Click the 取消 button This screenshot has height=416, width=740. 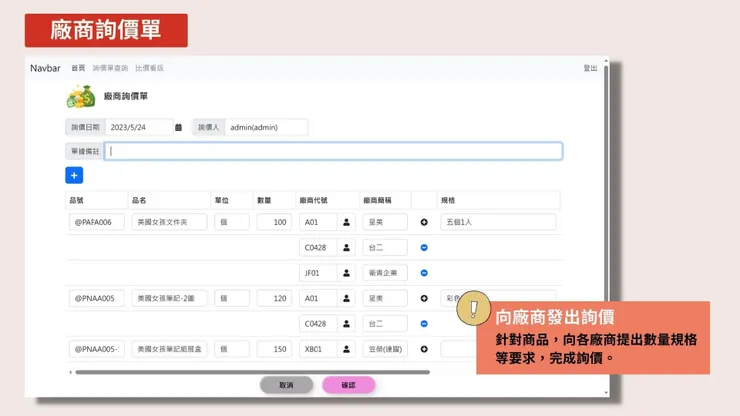point(286,385)
